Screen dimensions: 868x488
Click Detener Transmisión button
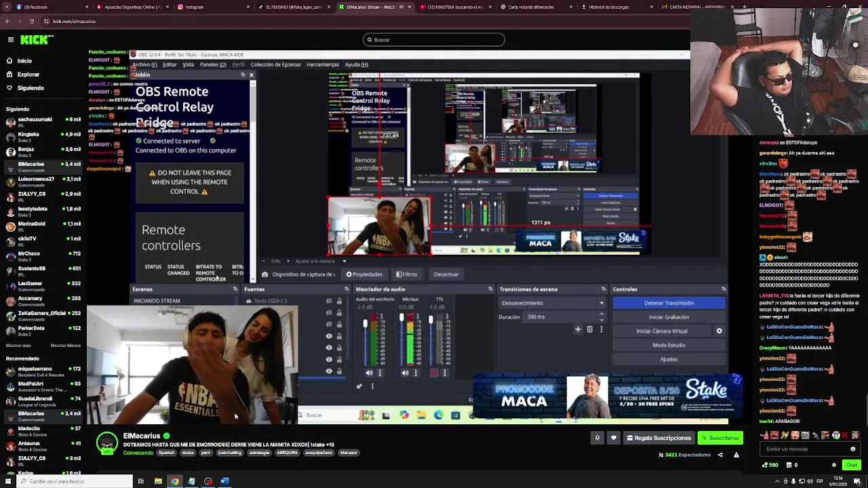(669, 303)
